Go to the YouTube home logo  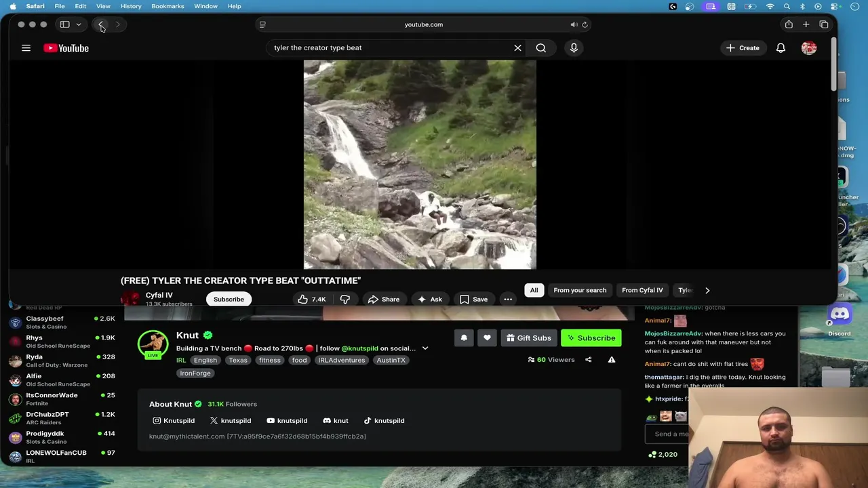click(x=66, y=48)
